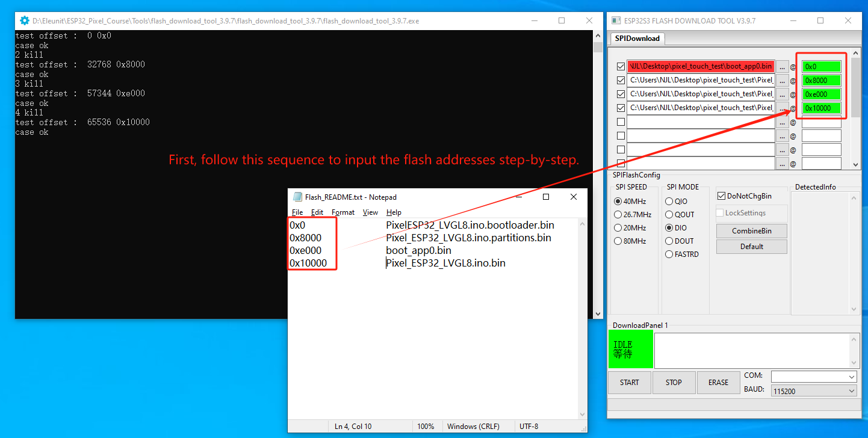Click boot_app0.bin text in Notepad
868x438 pixels.
418,250
